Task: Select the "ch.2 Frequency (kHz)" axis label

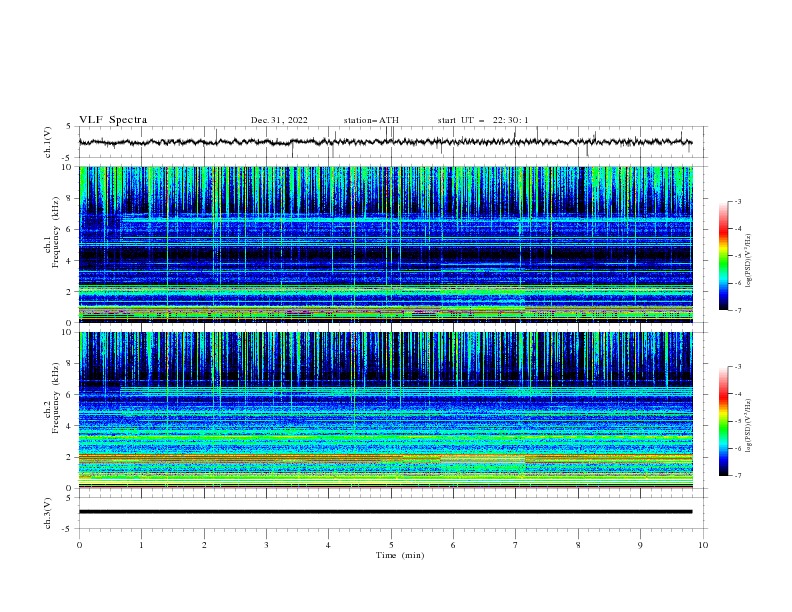Action: tap(51, 398)
